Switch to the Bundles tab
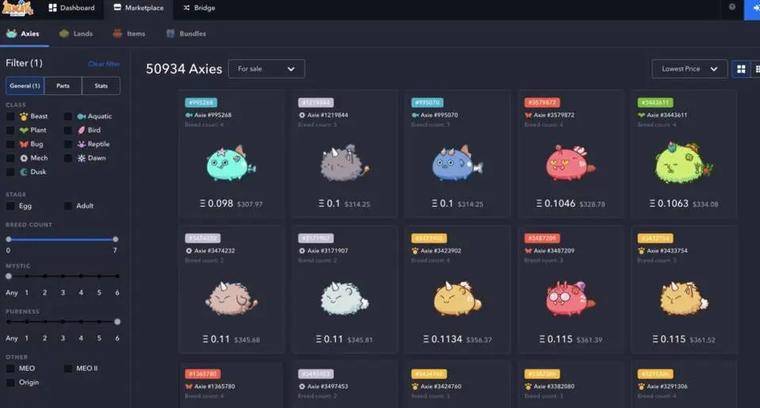 [x=186, y=33]
